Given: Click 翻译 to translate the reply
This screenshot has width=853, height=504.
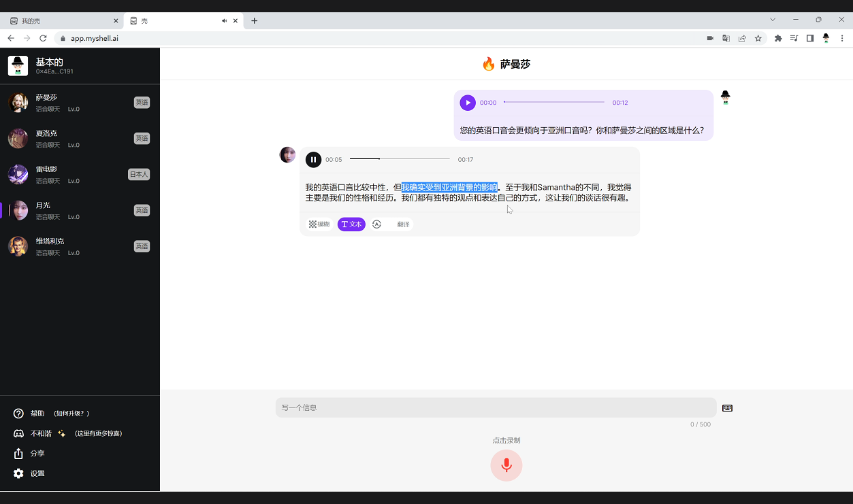Looking at the screenshot, I should pyautogui.click(x=404, y=224).
